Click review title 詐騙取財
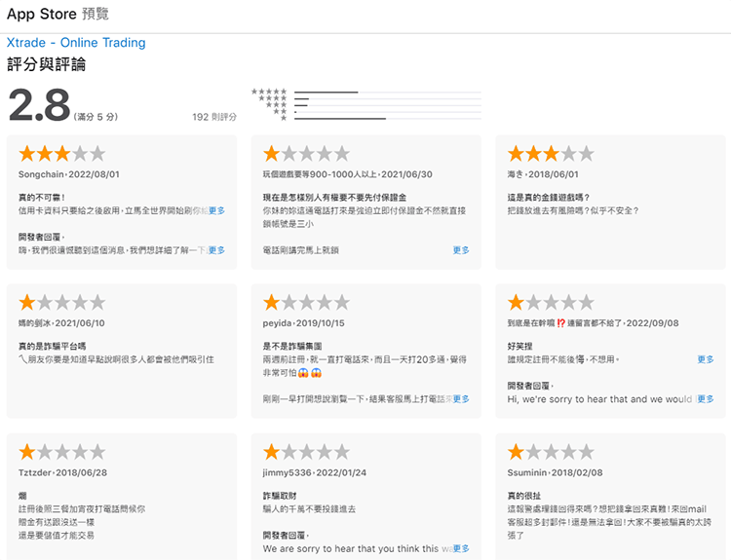 (x=280, y=496)
